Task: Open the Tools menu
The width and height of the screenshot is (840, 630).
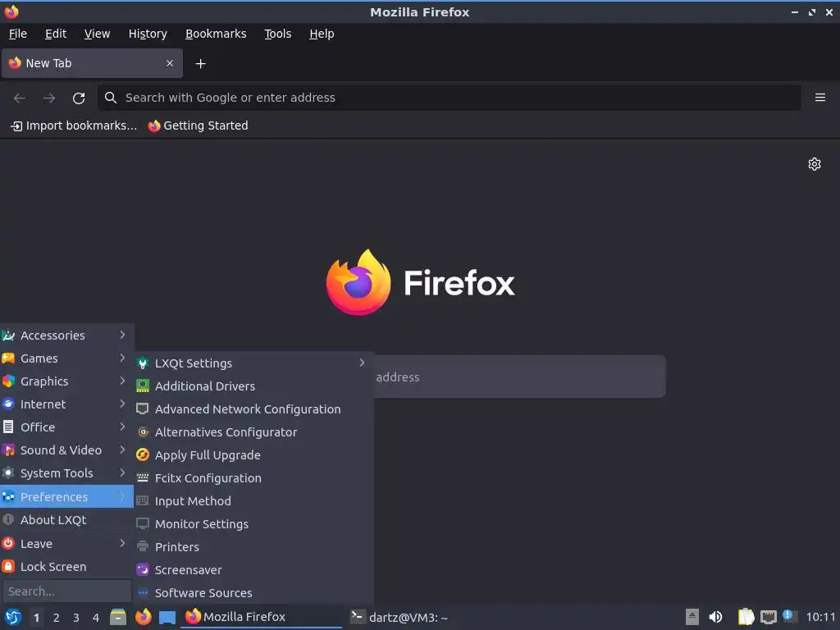Action: (277, 34)
